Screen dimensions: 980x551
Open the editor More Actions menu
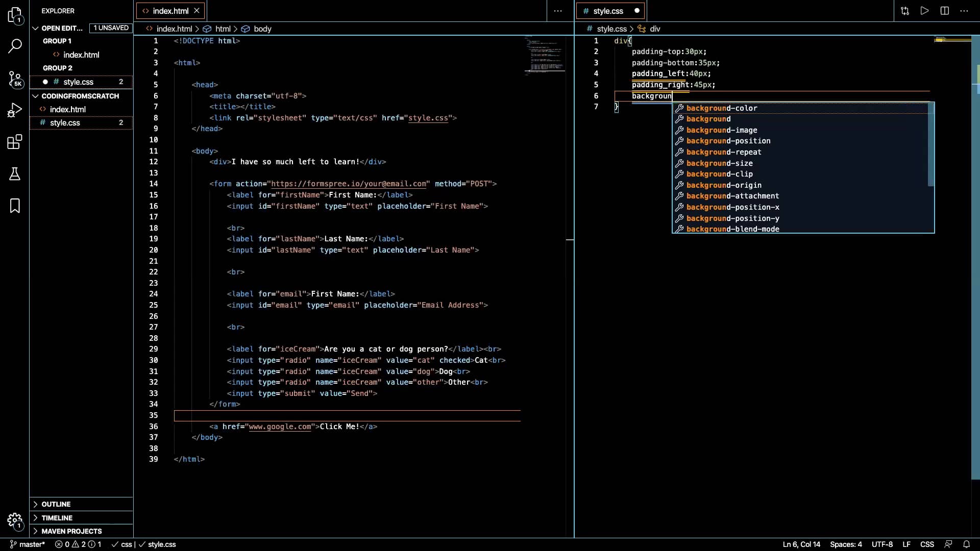(558, 10)
